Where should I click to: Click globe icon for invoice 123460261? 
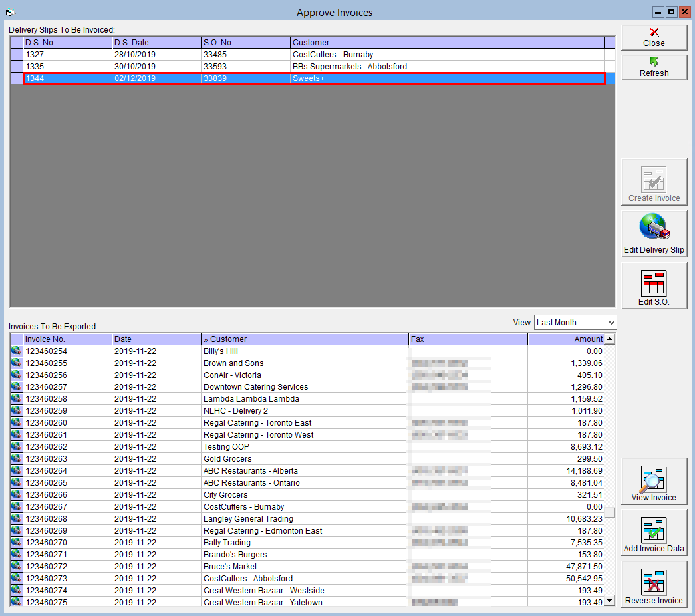tap(17, 434)
